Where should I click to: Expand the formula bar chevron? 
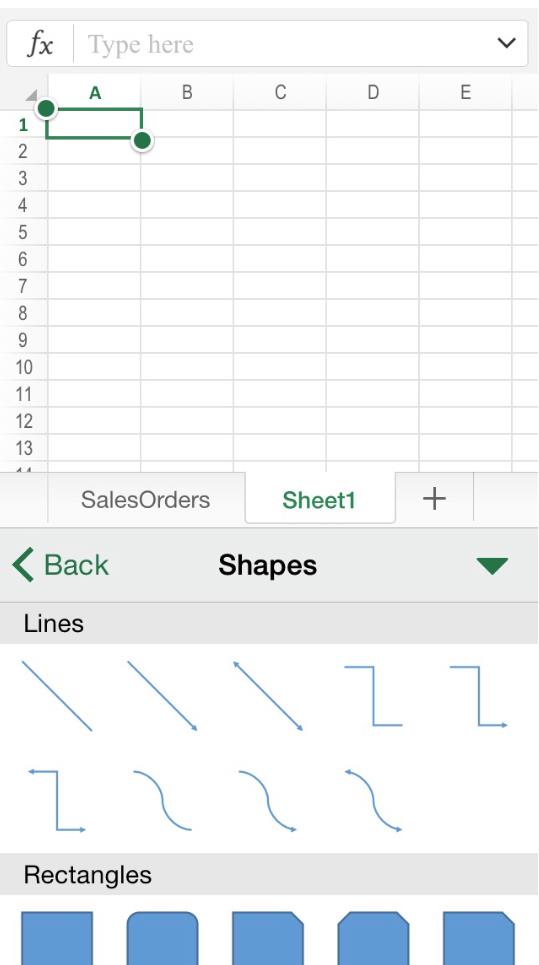pos(506,43)
